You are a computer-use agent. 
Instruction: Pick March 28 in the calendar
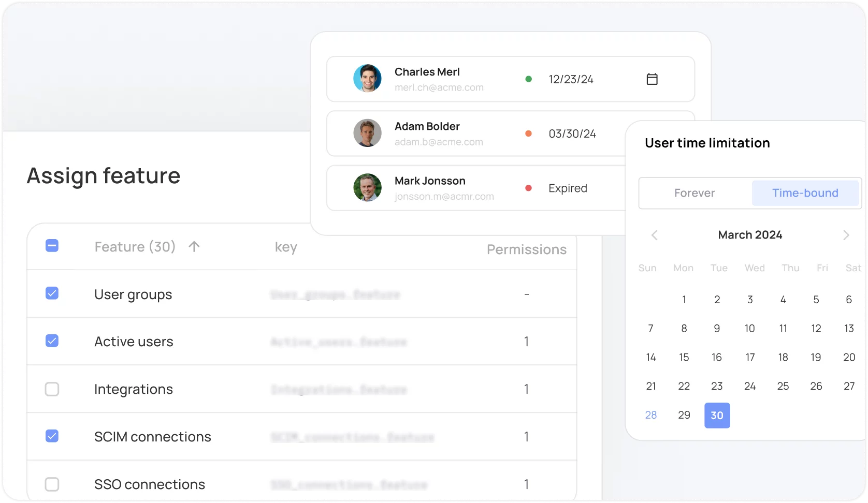point(651,415)
